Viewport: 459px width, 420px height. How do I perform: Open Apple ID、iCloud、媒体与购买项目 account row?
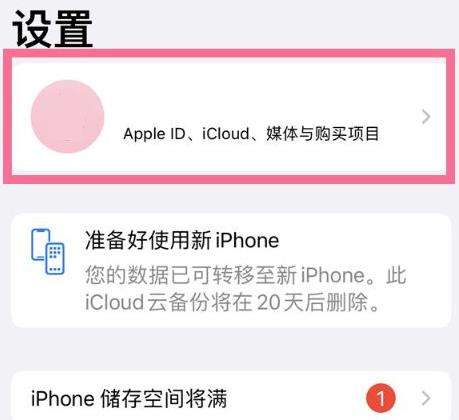[x=229, y=116]
